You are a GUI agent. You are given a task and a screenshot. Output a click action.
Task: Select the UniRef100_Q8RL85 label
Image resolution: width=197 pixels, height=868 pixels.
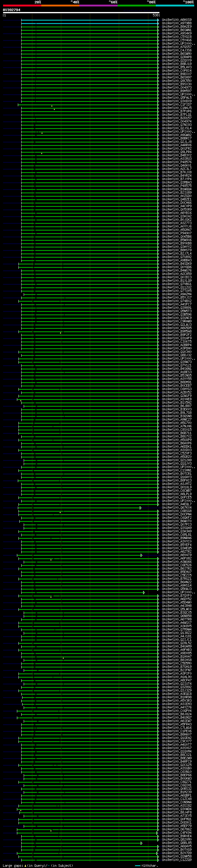coord(177,843)
